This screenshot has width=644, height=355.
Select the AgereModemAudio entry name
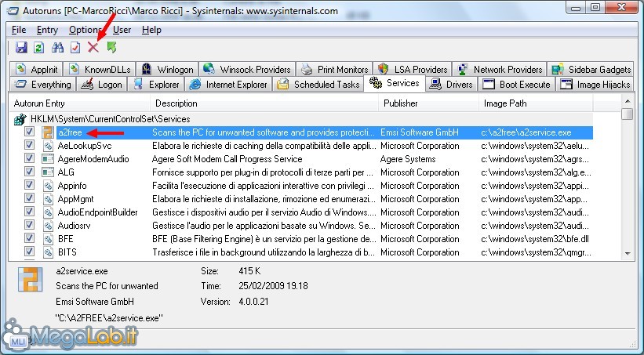click(x=93, y=159)
